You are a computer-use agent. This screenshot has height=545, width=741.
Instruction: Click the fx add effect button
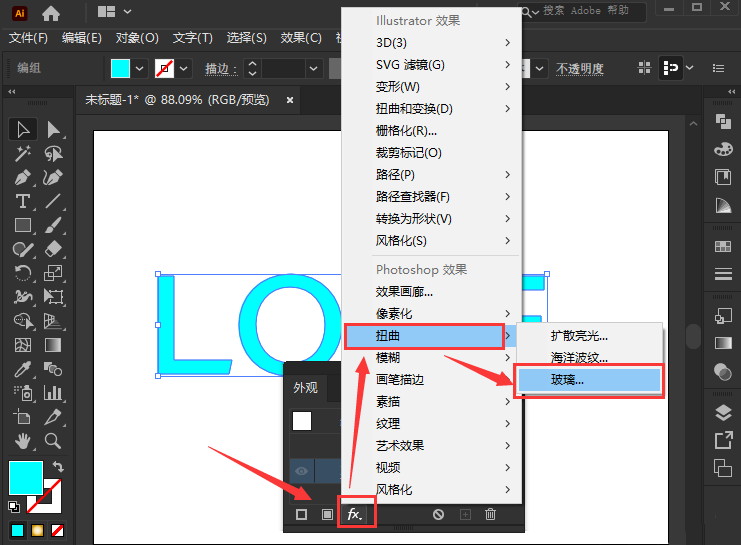[x=355, y=514]
